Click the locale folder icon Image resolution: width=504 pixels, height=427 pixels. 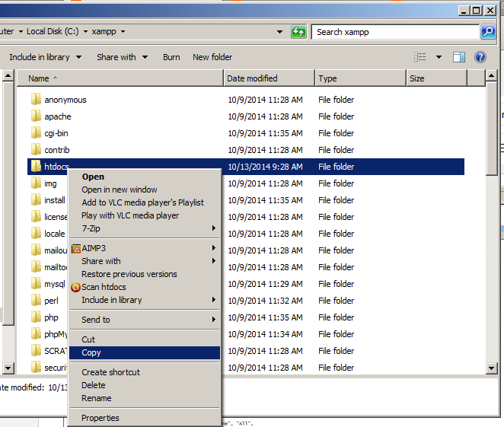[36, 233]
